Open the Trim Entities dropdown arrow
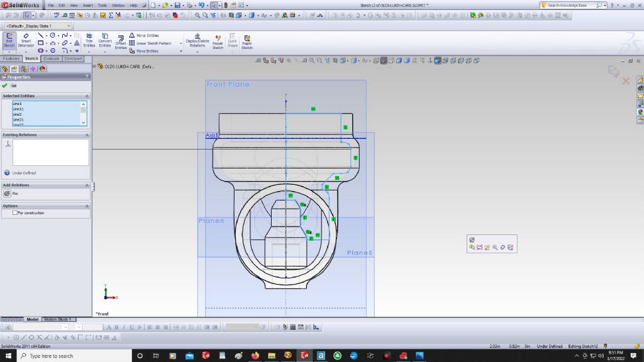Image resolution: width=644 pixels, height=362 pixels. point(89,52)
